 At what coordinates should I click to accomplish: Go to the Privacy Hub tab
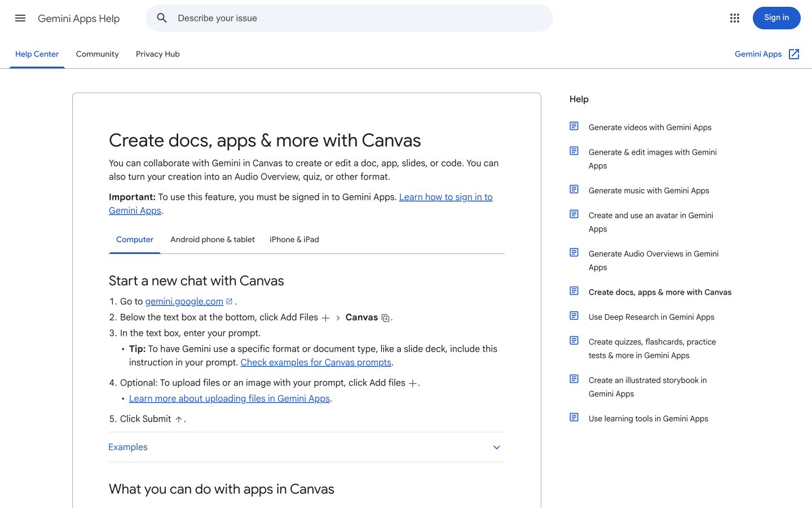click(158, 54)
